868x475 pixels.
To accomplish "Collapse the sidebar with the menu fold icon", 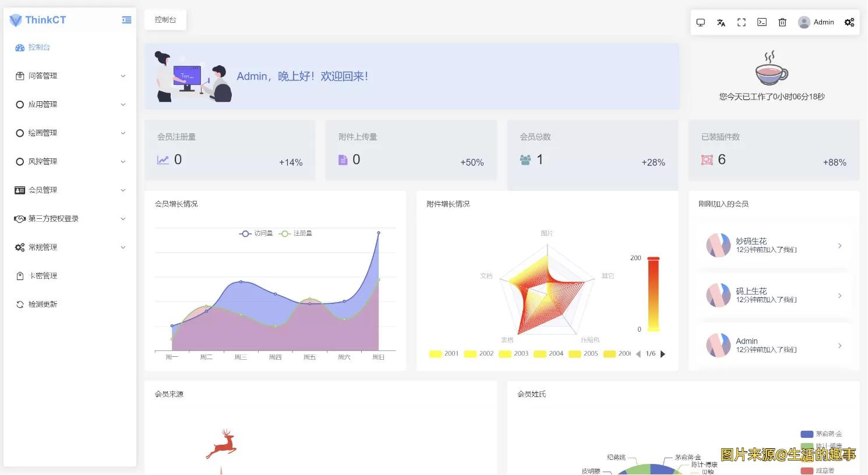I will click(x=126, y=20).
